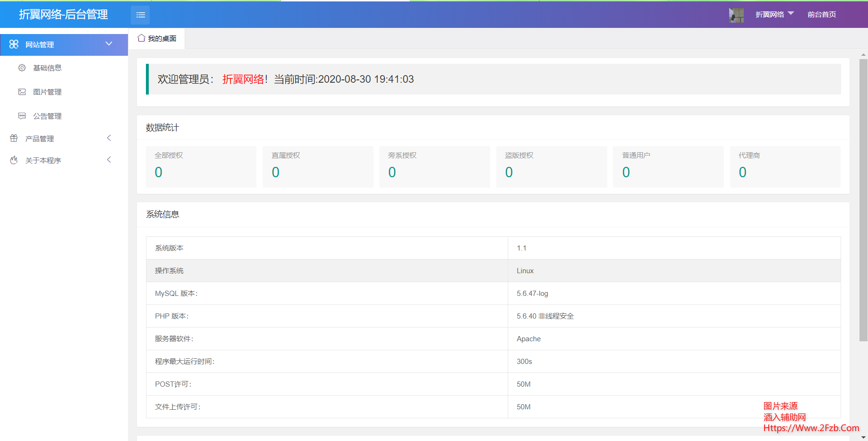The width and height of the screenshot is (868, 441).
Task: Click the picture icon beside 图片管理
Action: point(22,92)
